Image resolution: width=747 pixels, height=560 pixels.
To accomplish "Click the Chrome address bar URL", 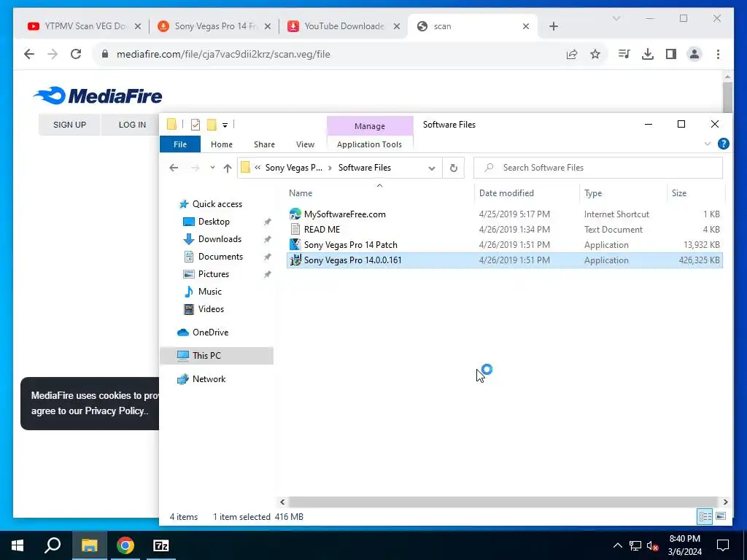I will (x=223, y=54).
